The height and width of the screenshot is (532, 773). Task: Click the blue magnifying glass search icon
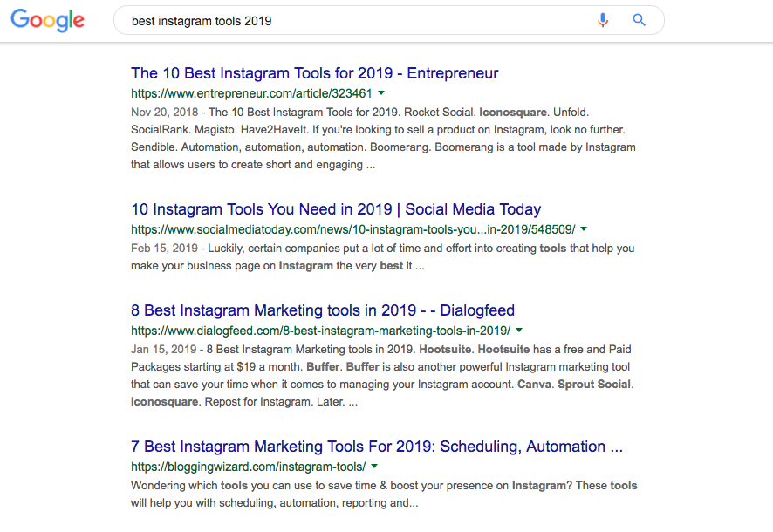point(639,20)
